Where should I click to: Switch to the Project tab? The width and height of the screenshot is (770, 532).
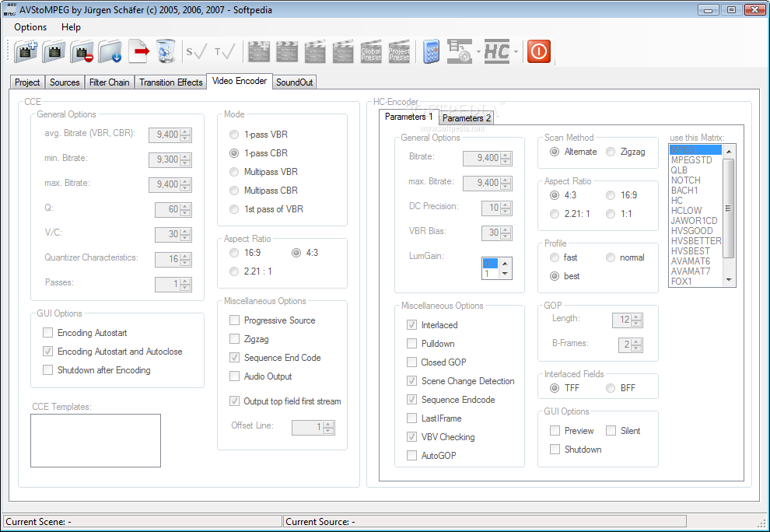27,82
